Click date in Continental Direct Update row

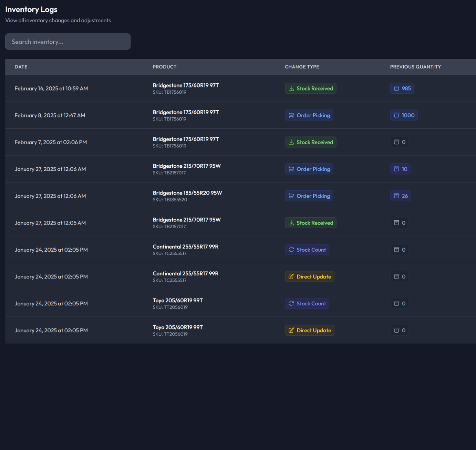click(x=51, y=276)
